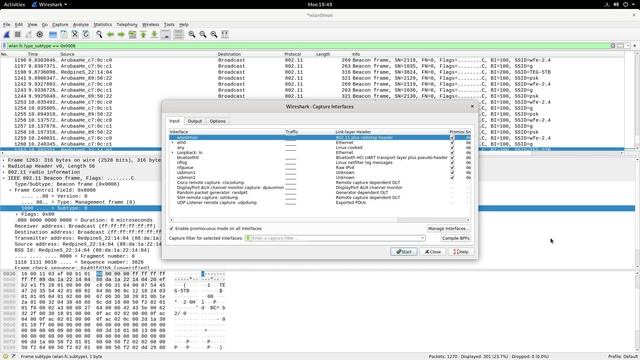Go forward in packet history with the right arrow
Viewport: 640px width, 360px height.
(121, 35)
